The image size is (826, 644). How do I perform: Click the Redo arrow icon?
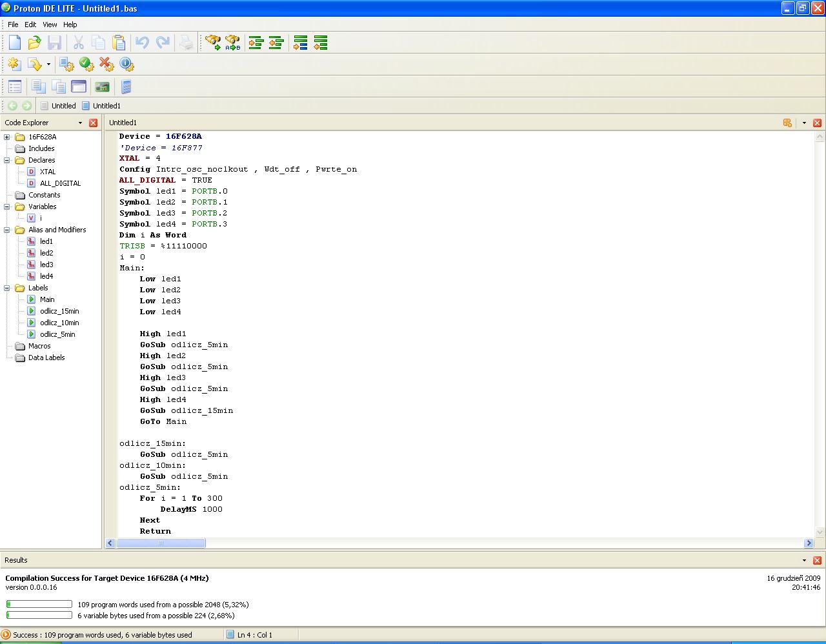163,43
